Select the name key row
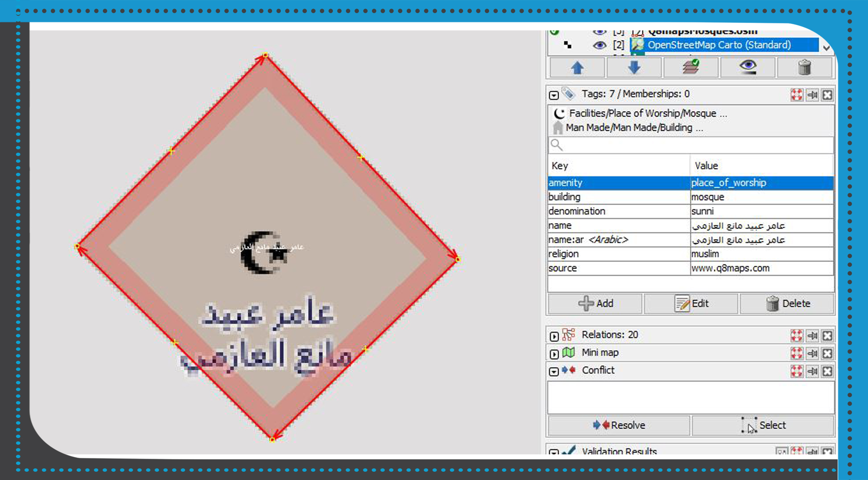This screenshot has width=868, height=480. 618,226
